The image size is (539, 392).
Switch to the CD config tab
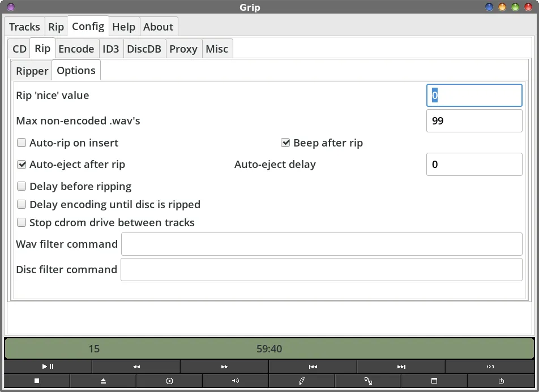coord(19,49)
